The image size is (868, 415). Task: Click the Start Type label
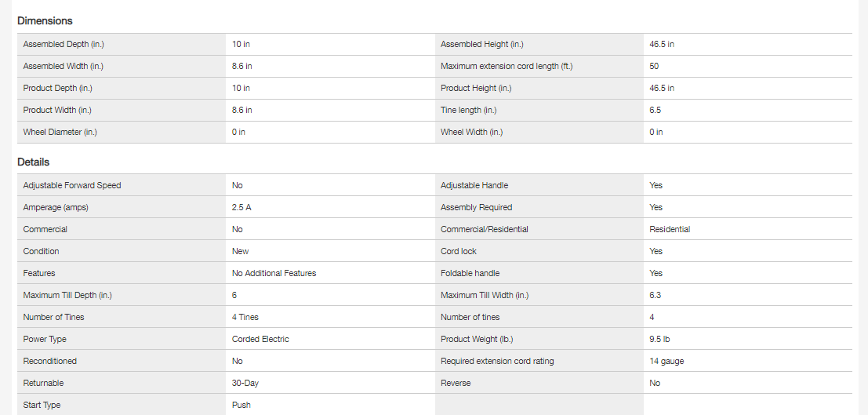click(x=42, y=406)
